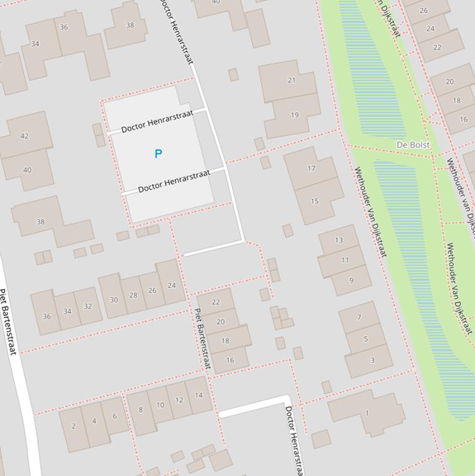Click building number 7

(x=359, y=317)
